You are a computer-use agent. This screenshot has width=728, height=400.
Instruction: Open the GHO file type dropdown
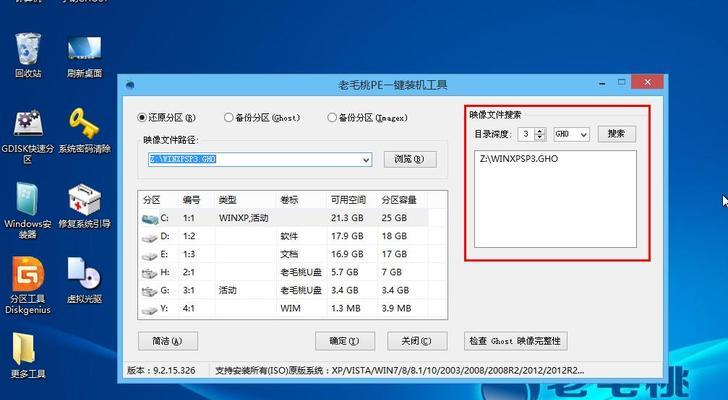(571, 134)
